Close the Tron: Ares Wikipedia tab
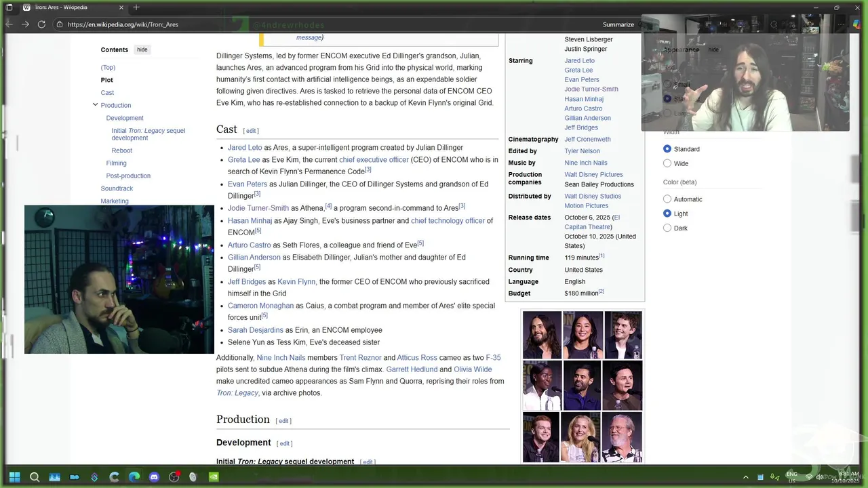The height and width of the screenshot is (488, 868). tap(121, 7)
